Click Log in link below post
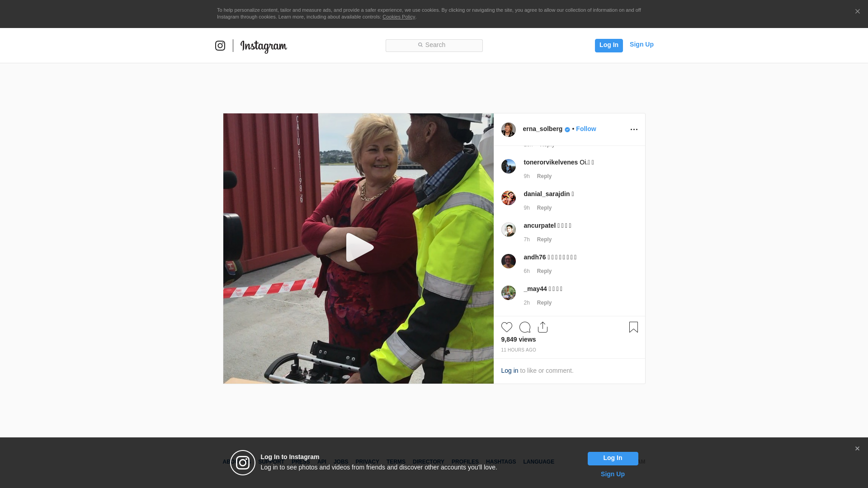The width and height of the screenshot is (868, 488). [x=509, y=371]
